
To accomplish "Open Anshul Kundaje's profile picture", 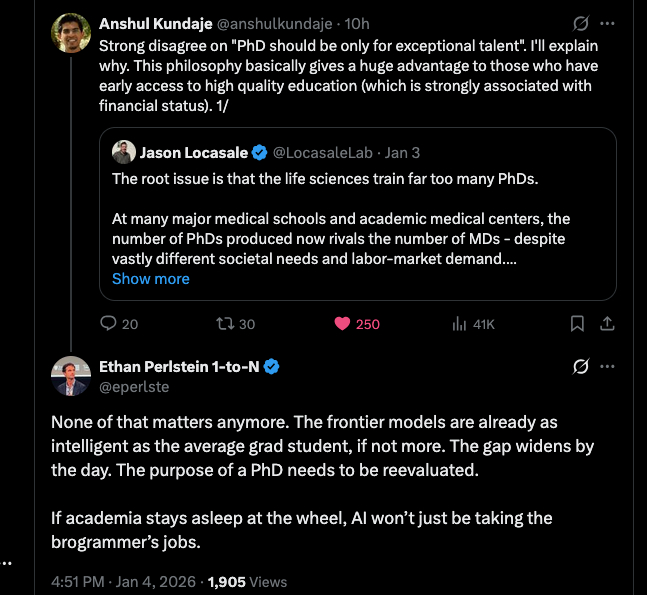I will click(x=70, y=36).
